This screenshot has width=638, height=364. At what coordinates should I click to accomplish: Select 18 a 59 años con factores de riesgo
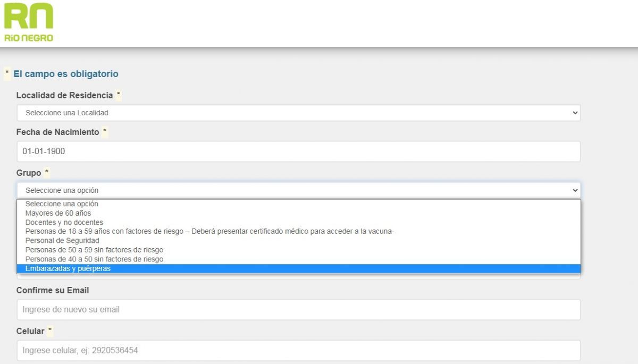coord(209,232)
